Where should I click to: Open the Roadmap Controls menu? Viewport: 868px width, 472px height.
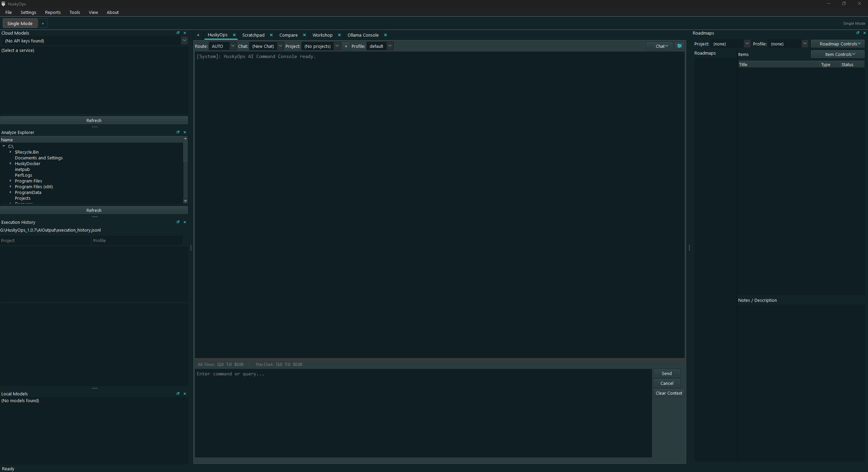click(x=837, y=44)
